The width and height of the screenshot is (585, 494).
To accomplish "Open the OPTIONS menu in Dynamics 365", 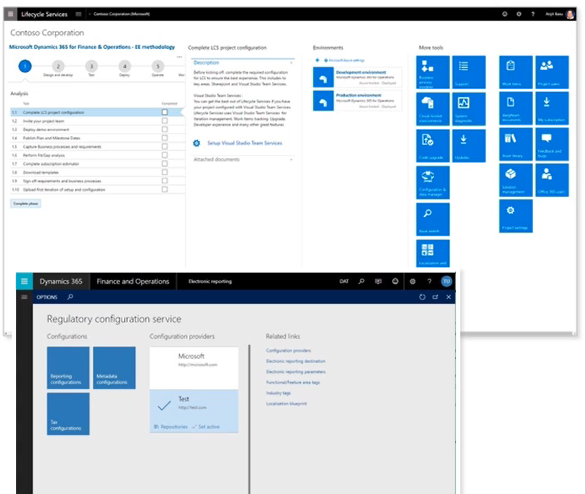I will pos(47,297).
